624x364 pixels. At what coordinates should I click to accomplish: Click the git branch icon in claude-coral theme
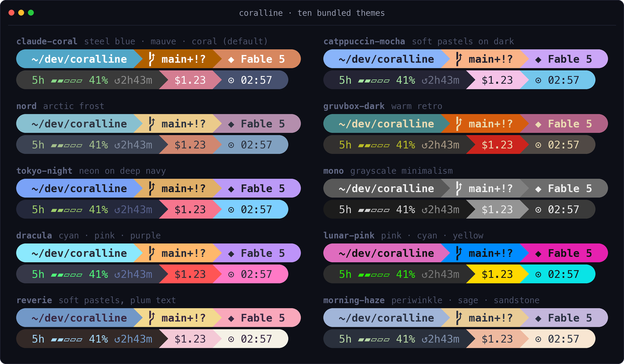click(x=151, y=59)
